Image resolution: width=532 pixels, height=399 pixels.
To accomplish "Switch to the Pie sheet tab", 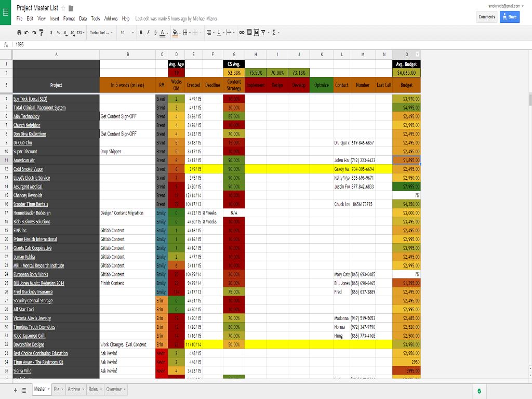I will coord(59,389).
